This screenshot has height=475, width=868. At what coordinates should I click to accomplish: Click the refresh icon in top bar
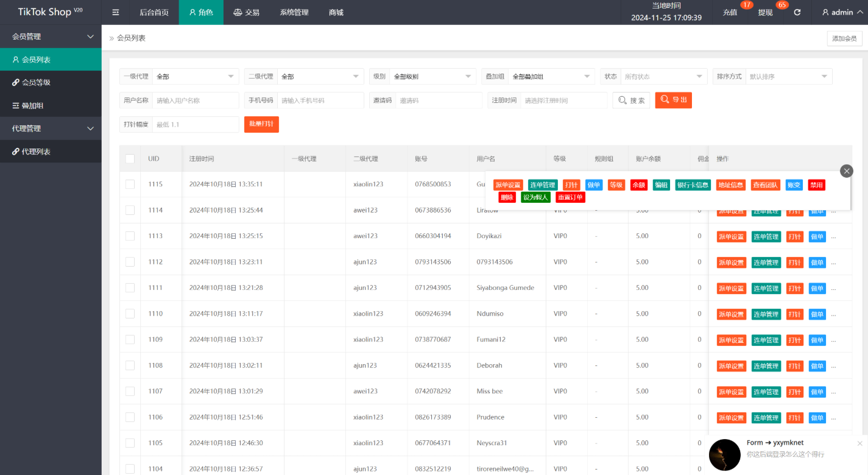(797, 12)
